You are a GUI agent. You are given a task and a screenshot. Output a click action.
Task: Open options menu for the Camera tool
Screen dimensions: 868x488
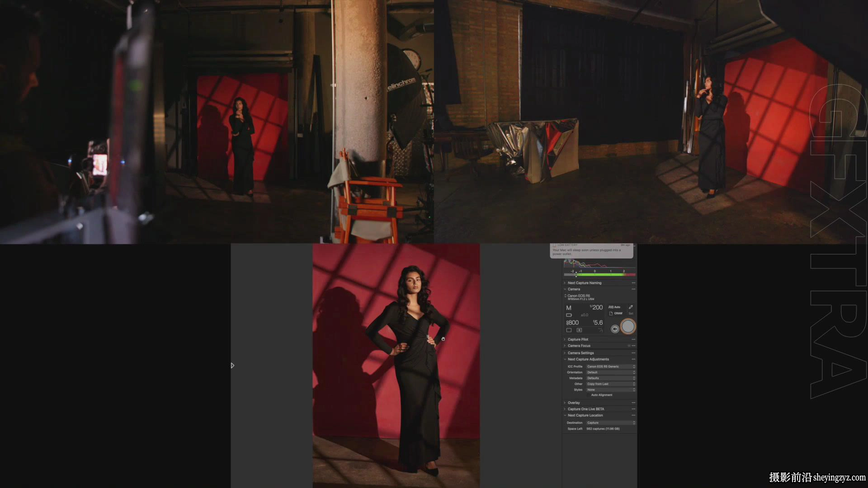[633, 289]
